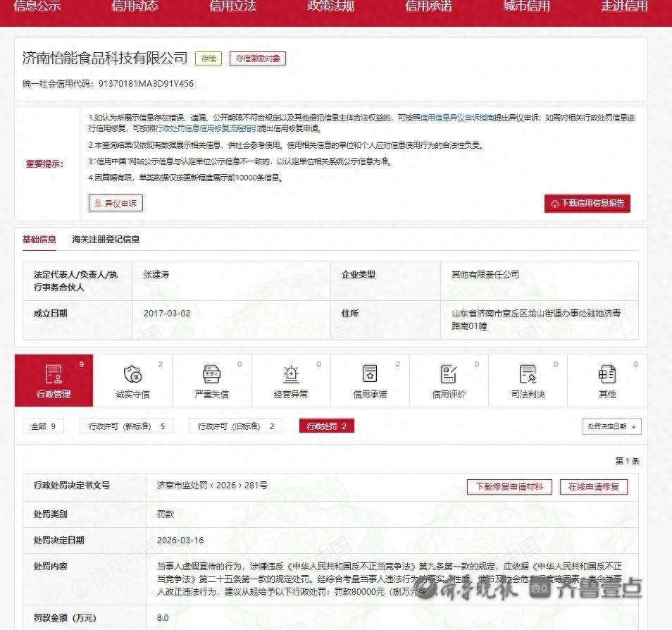
Task: Click 下载修复申请材料 button
Action: pos(509,487)
